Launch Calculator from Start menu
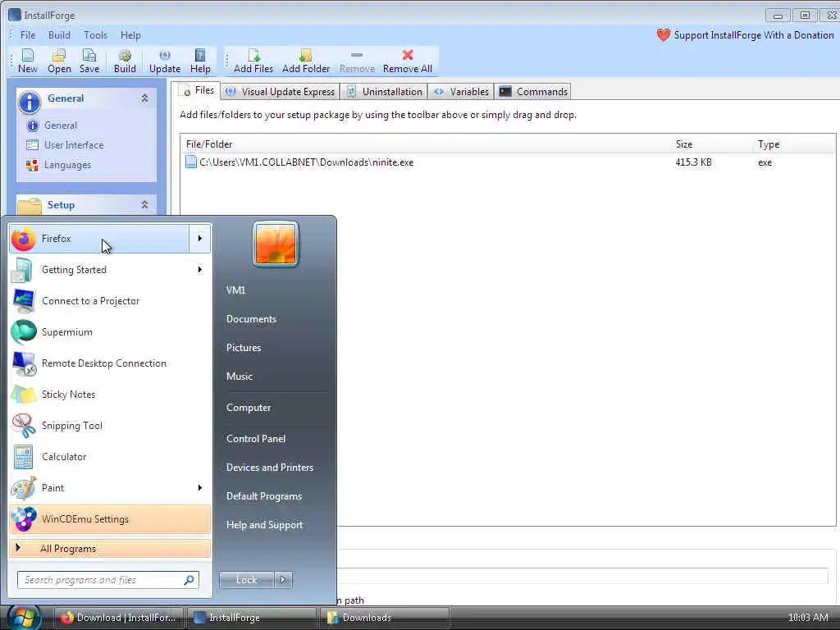 [110, 456]
